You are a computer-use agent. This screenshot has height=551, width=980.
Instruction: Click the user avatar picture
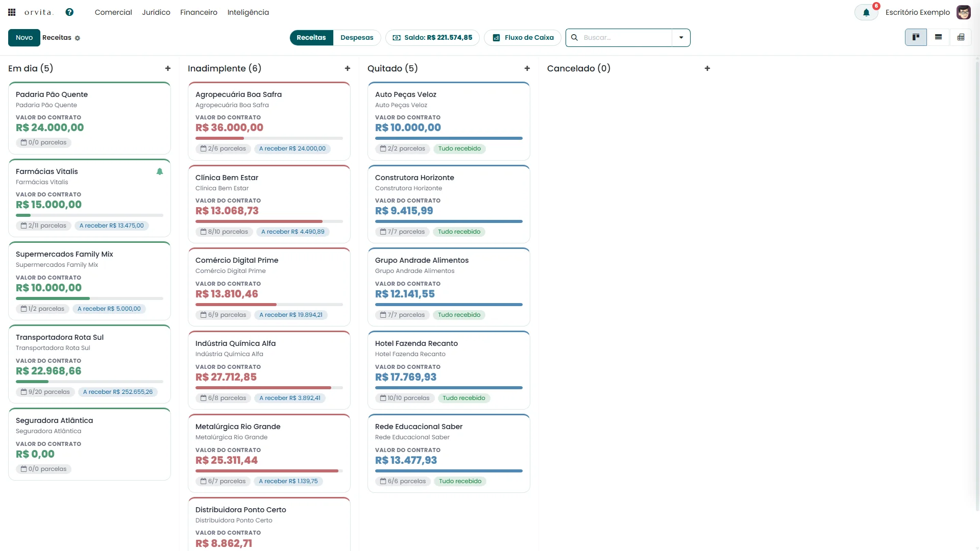click(x=963, y=12)
